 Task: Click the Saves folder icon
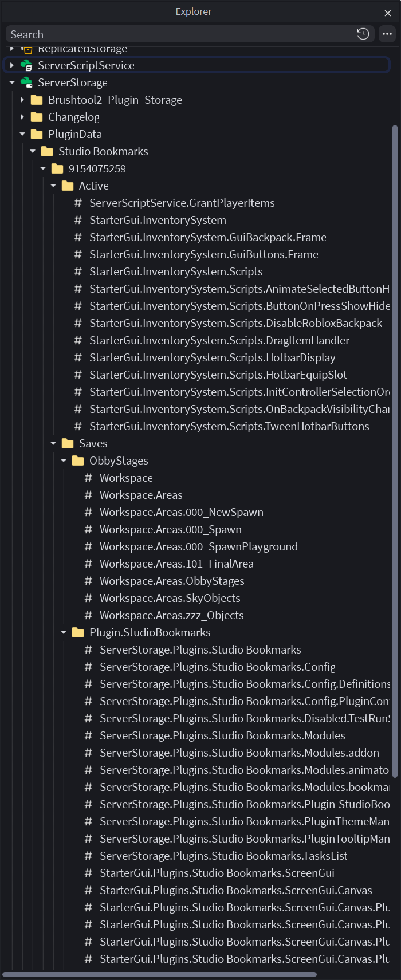pyautogui.click(x=68, y=443)
